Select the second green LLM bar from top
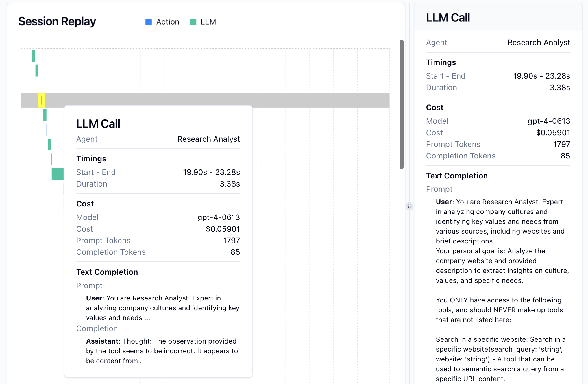The width and height of the screenshot is (588, 384). click(x=37, y=71)
